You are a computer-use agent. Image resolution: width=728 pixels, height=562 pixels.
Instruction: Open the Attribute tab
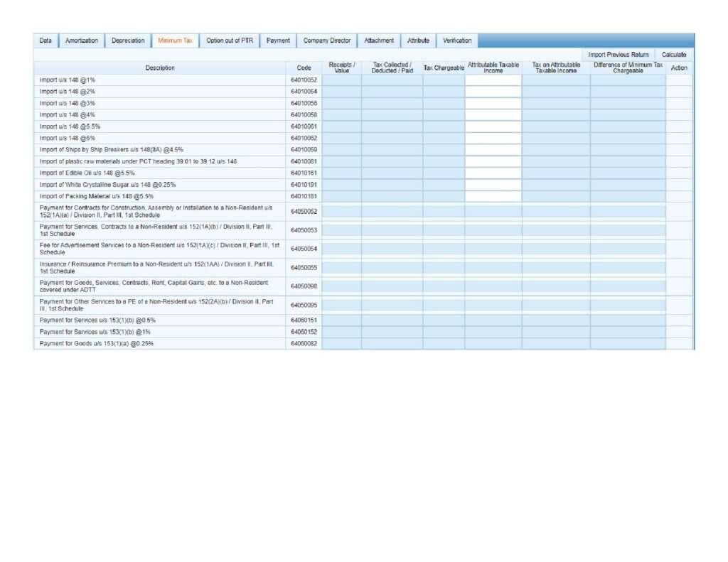(418, 40)
